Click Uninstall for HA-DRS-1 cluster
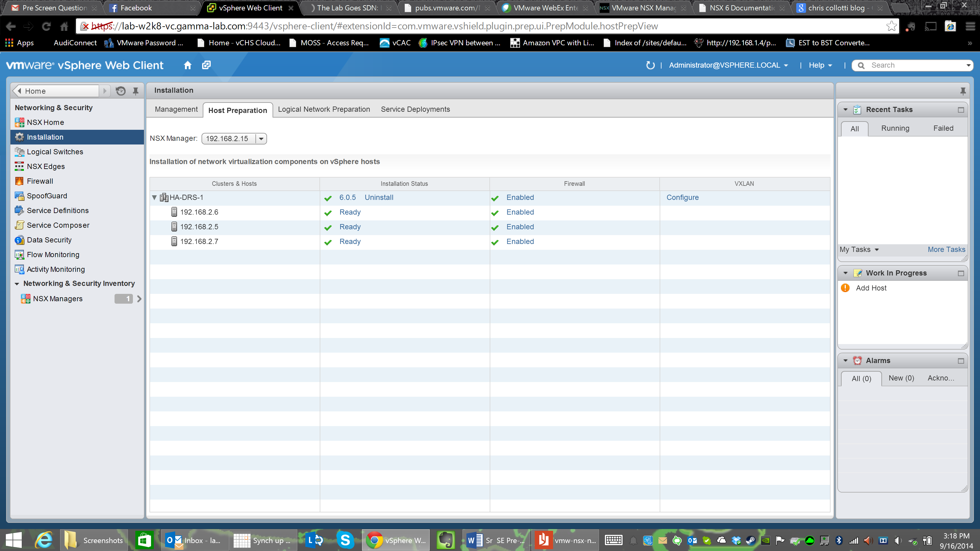 (x=379, y=197)
